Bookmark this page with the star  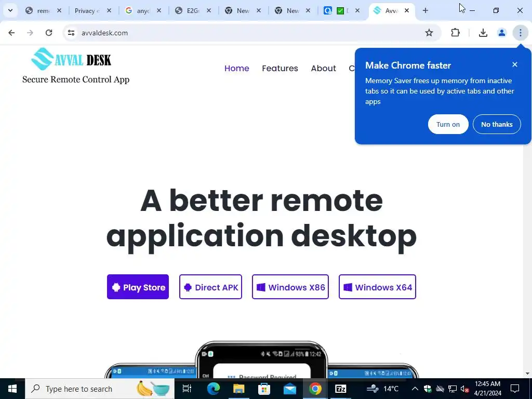tap(429, 33)
